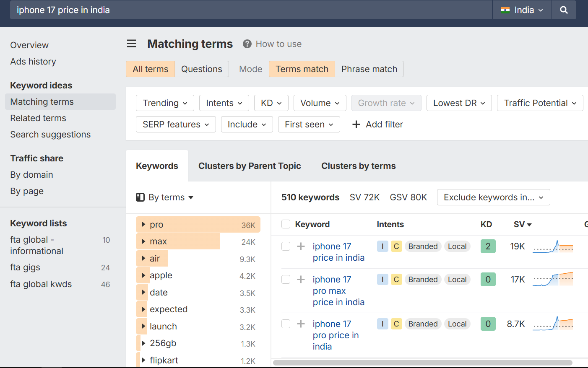Screen dimensions: 588x368
Task: Expand the 'max' term group
Action: [x=143, y=241]
